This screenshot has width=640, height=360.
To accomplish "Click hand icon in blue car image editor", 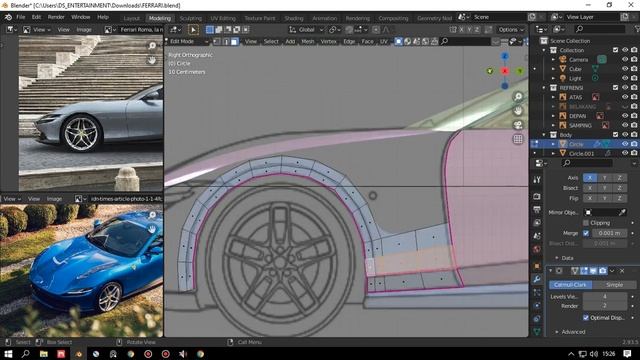I will [152, 230].
